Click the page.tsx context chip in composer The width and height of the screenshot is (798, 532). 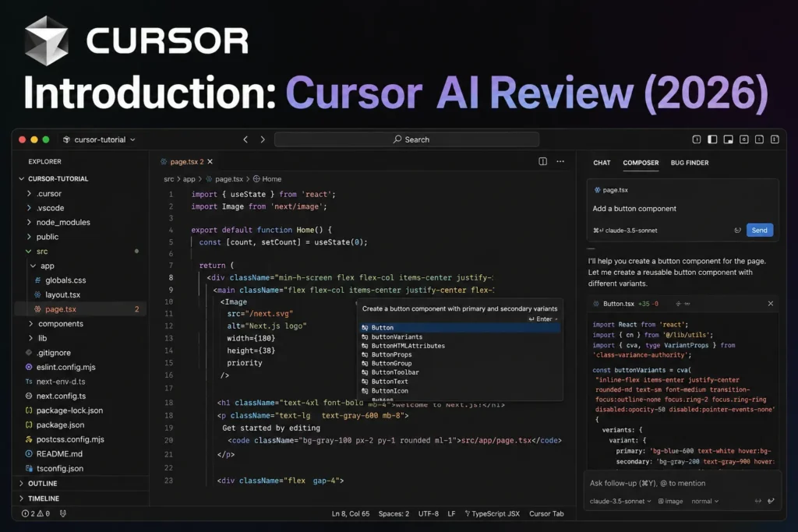611,190
